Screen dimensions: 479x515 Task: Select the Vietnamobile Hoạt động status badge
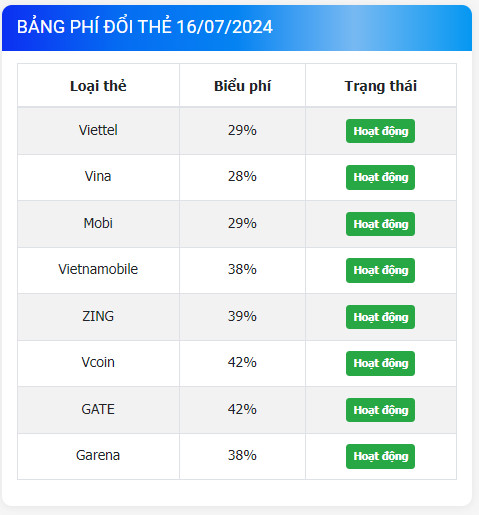380,270
